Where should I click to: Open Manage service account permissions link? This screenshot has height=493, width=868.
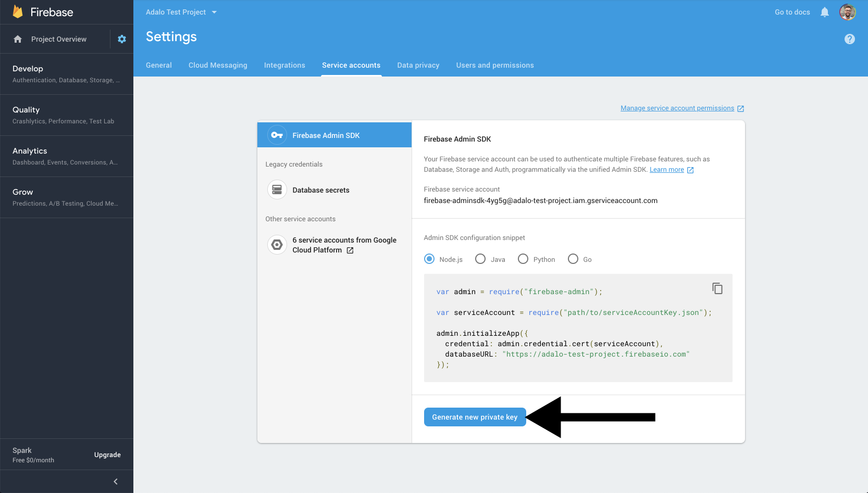coord(677,108)
